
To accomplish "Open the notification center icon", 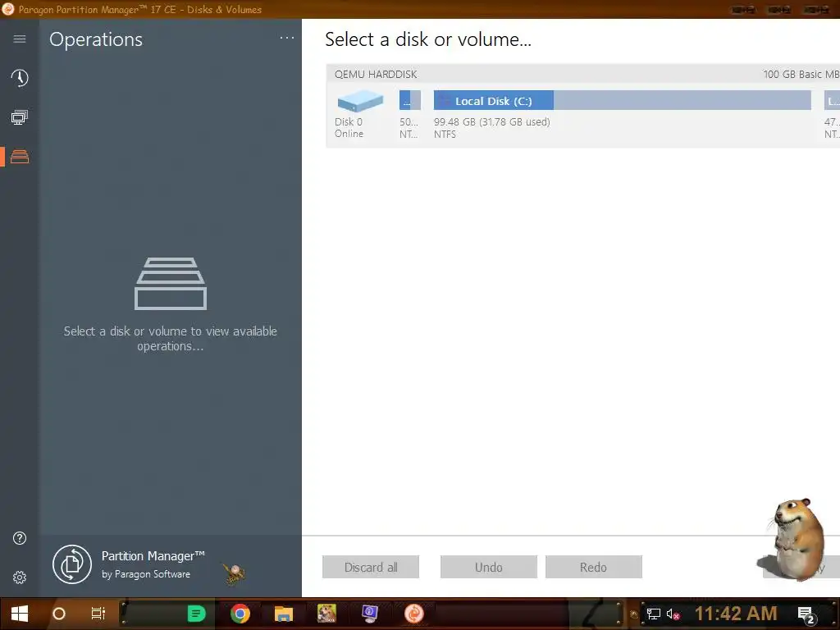I will [806, 614].
